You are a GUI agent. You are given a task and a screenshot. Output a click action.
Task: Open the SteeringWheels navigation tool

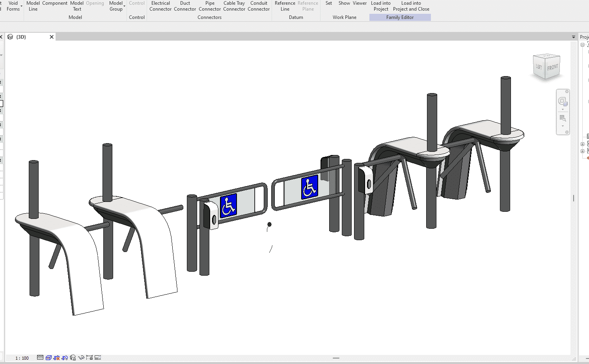(563, 101)
